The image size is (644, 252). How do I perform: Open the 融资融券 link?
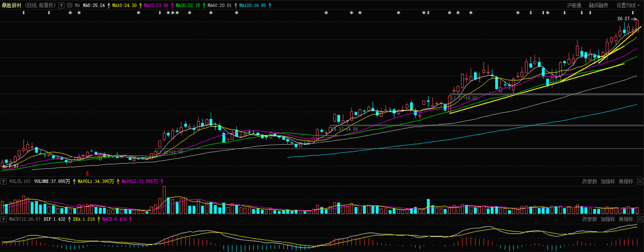[598, 5]
